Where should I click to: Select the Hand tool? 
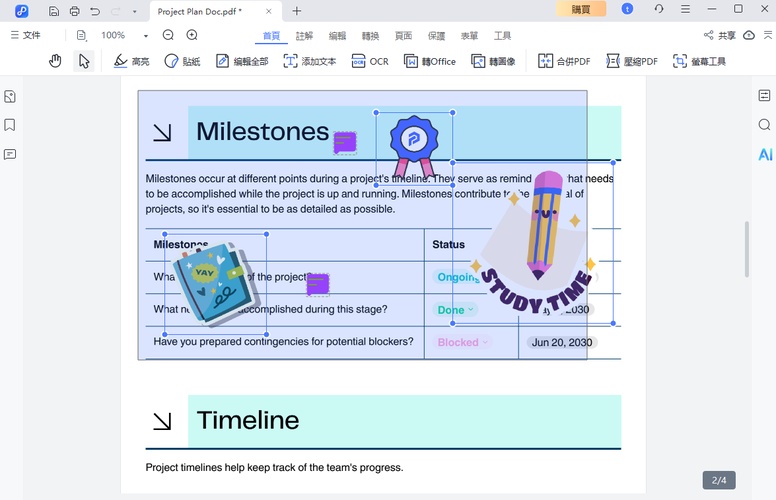point(55,61)
